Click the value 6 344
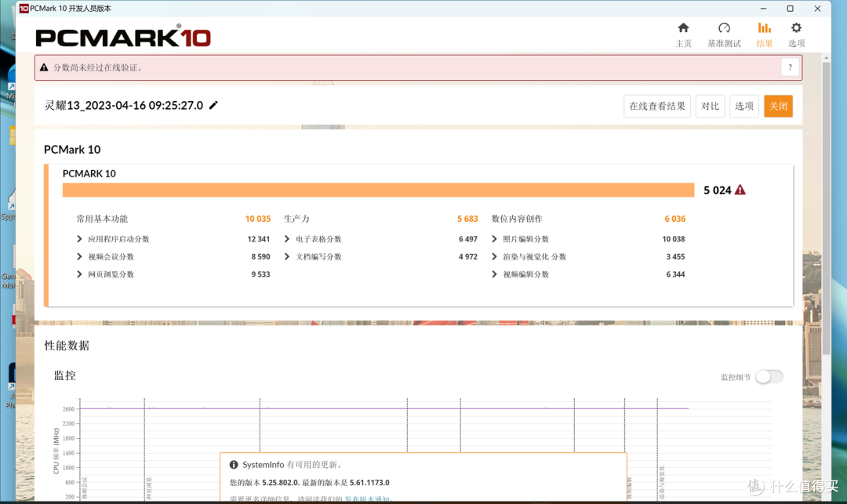This screenshot has height=504, width=847. click(x=675, y=274)
